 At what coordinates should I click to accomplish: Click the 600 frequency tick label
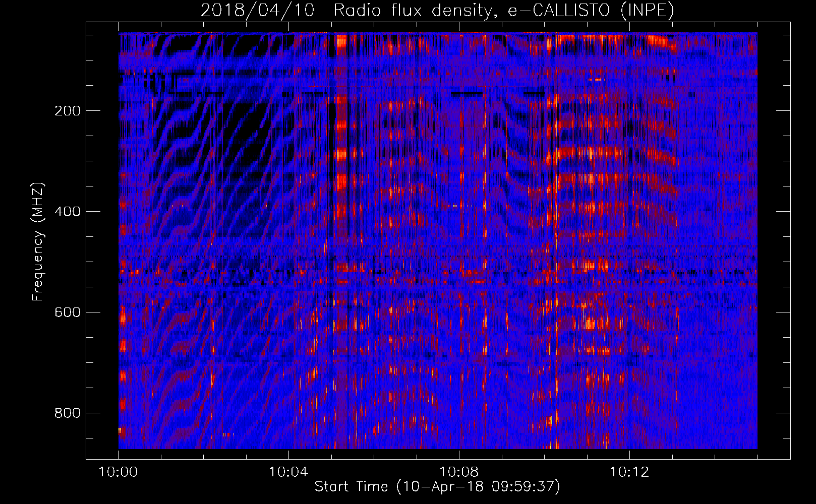click(67, 312)
